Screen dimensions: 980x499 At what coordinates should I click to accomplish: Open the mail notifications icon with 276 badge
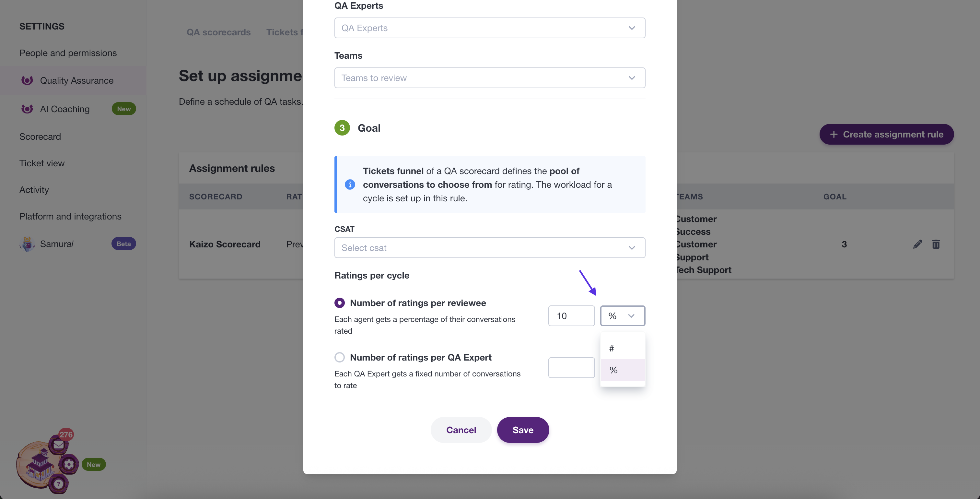tap(59, 445)
